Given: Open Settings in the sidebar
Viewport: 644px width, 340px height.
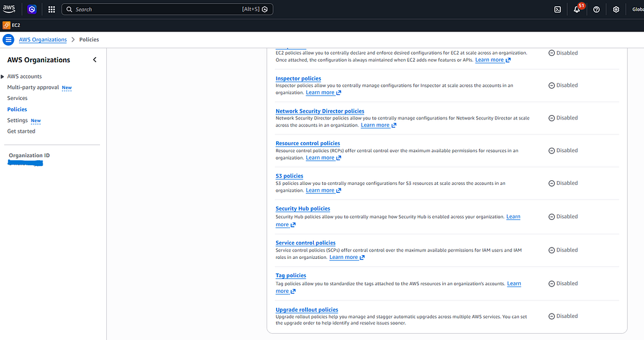Looking at the screenshot, I should click(17, 120).
